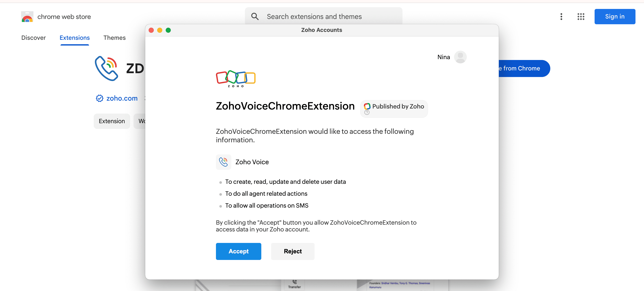
Task: Click the help question mark icon
Action: (x=367, y=112)
